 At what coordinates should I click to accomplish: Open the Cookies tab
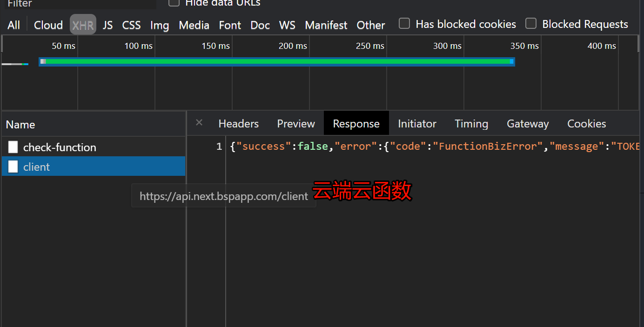[586, 124]
